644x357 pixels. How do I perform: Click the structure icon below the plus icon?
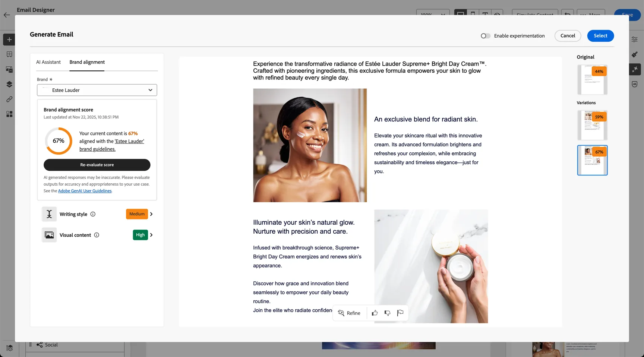point(9,54)
